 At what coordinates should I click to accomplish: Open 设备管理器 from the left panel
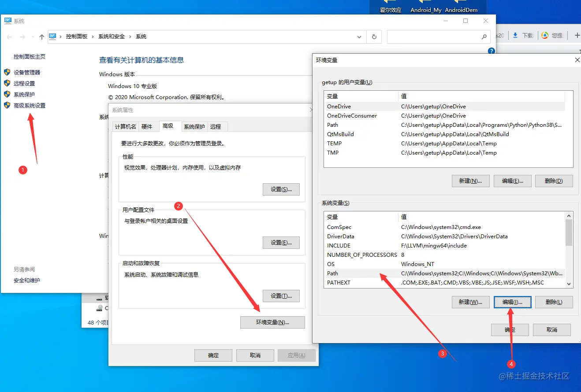(27, 72)
